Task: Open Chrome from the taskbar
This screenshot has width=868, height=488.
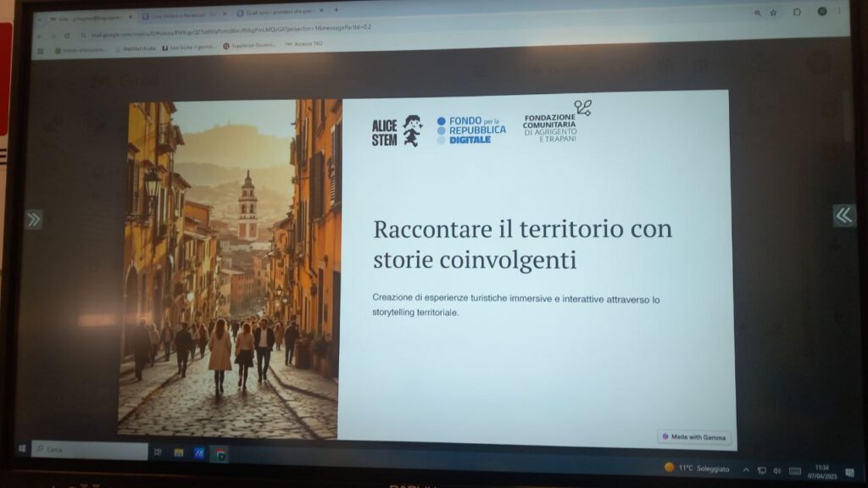Action: [x=220, y=455]
